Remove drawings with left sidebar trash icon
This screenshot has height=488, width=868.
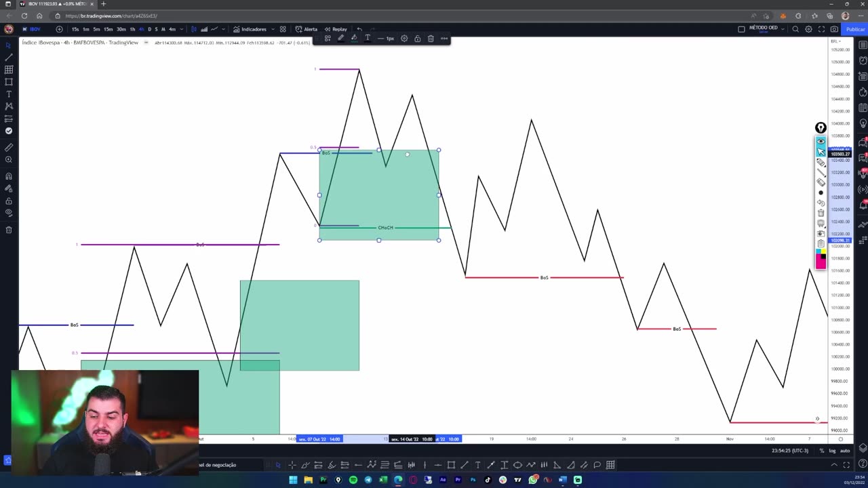9,230
